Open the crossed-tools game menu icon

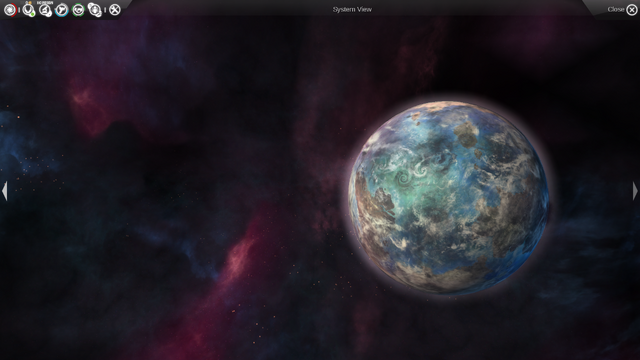115,10
